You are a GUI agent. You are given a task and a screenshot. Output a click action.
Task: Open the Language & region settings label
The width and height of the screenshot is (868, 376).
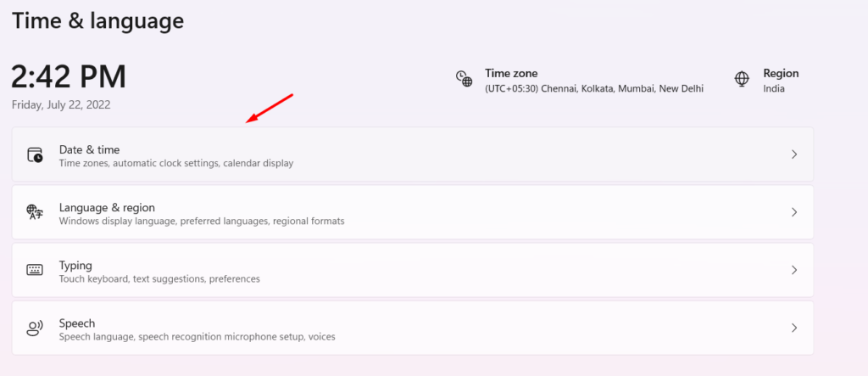coord(106,207)
